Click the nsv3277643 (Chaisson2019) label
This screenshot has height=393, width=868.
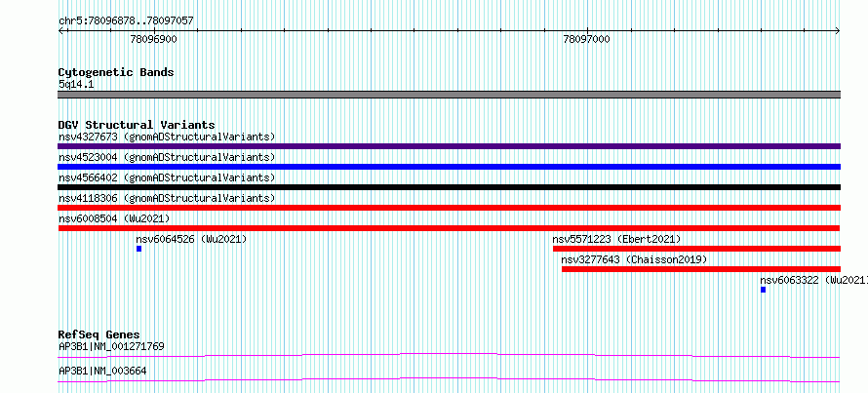[x=634, y=259]
